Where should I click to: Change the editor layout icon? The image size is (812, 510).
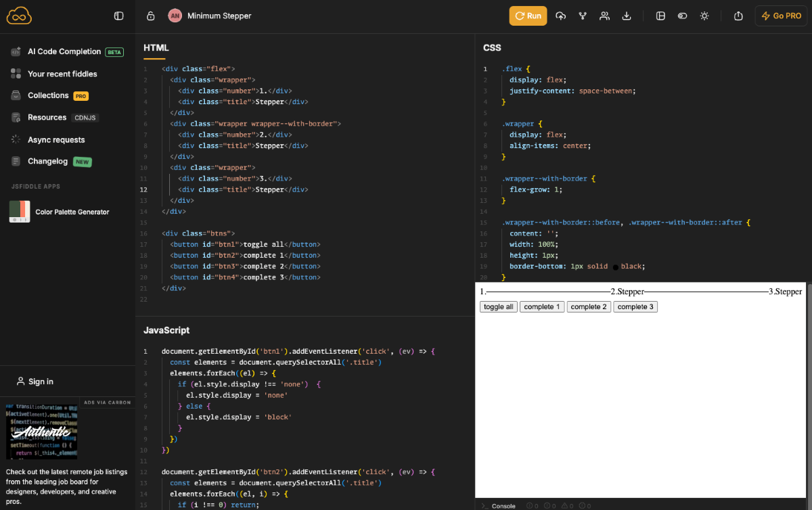click(660, 16)
